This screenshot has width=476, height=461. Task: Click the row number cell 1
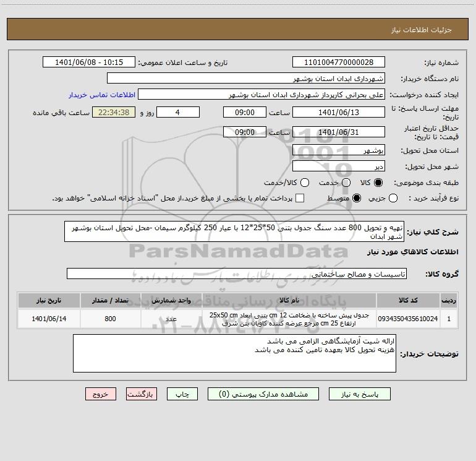coord(449,319)
